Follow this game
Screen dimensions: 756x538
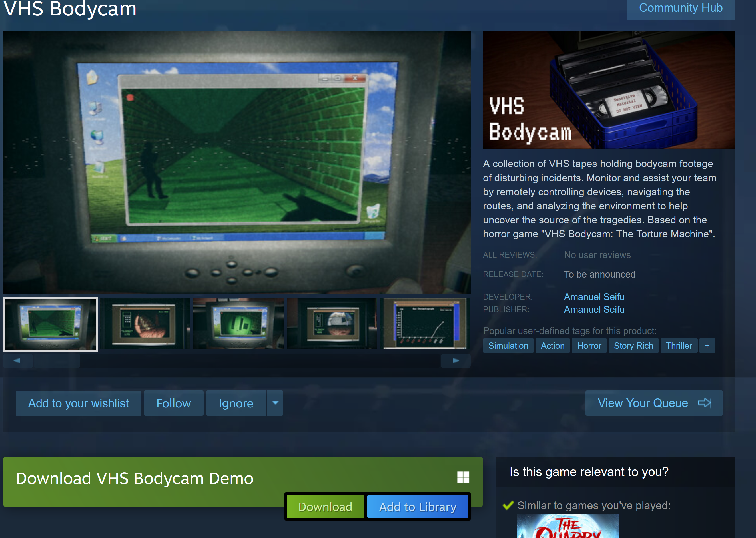point(173,403)
